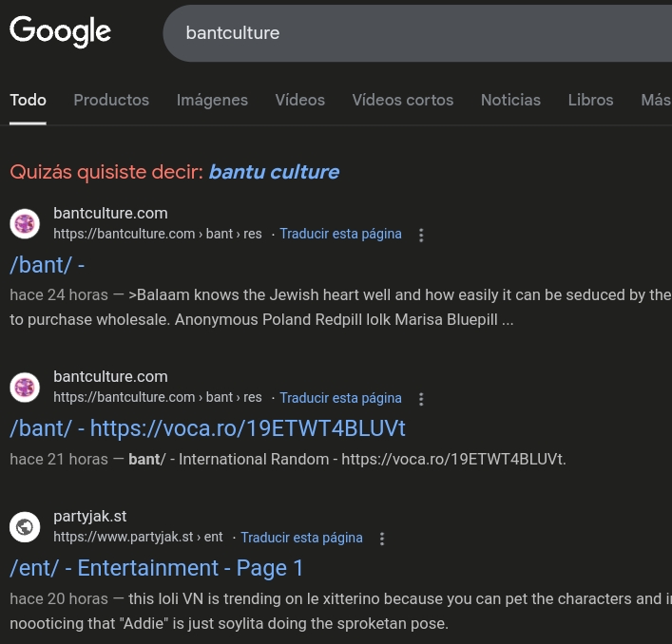Viewport: 672px width, 644px height.
Task: Open the '/bant/ -' result title
Action: click(48, 265)
